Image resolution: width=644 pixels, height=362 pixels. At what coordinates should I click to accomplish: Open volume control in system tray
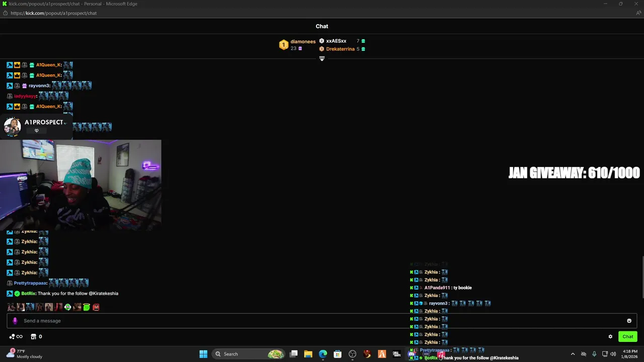(x=613, y=354)
